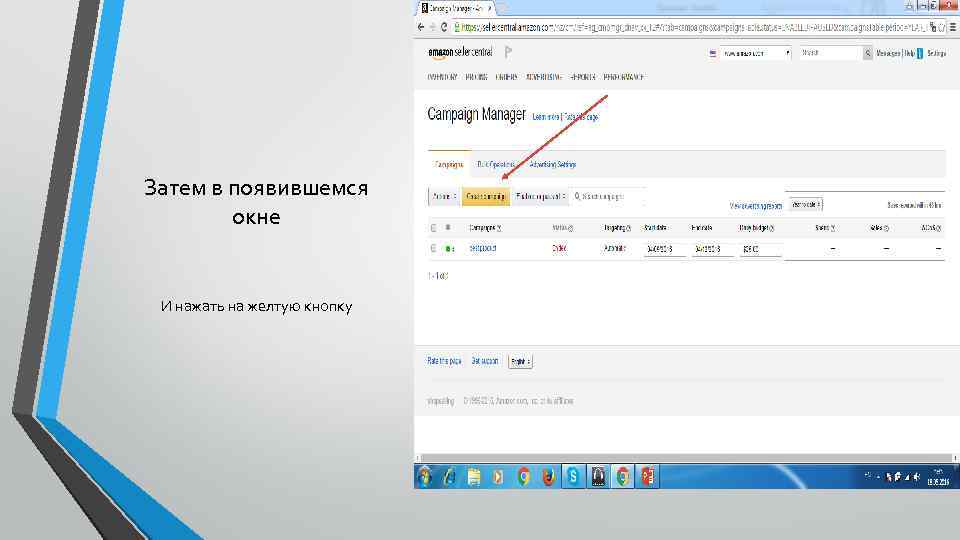Tick the select-all checkbox in table header
The height and width of the screenshot is (540, 960).
click(433, 228)
